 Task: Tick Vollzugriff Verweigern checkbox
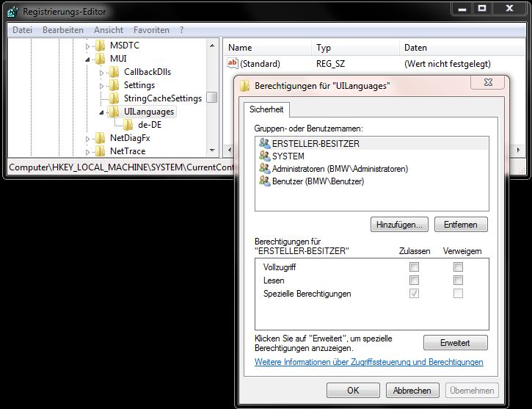458,267
